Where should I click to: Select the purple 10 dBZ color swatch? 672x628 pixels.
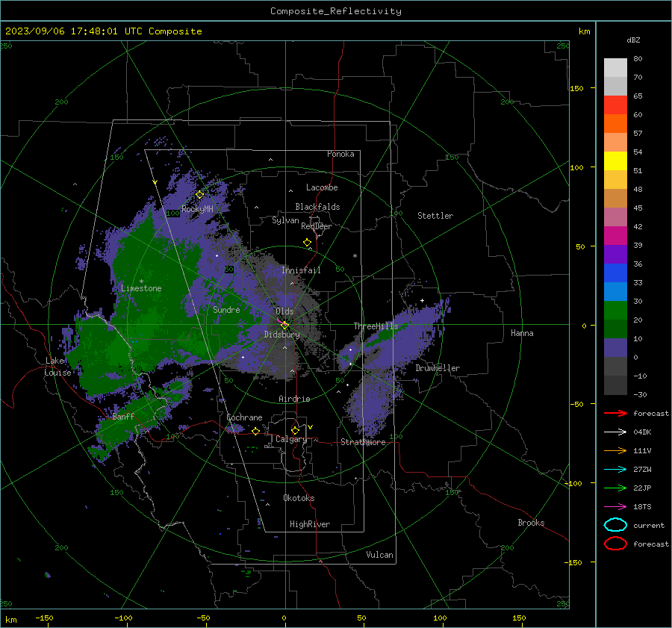[615, 348]
